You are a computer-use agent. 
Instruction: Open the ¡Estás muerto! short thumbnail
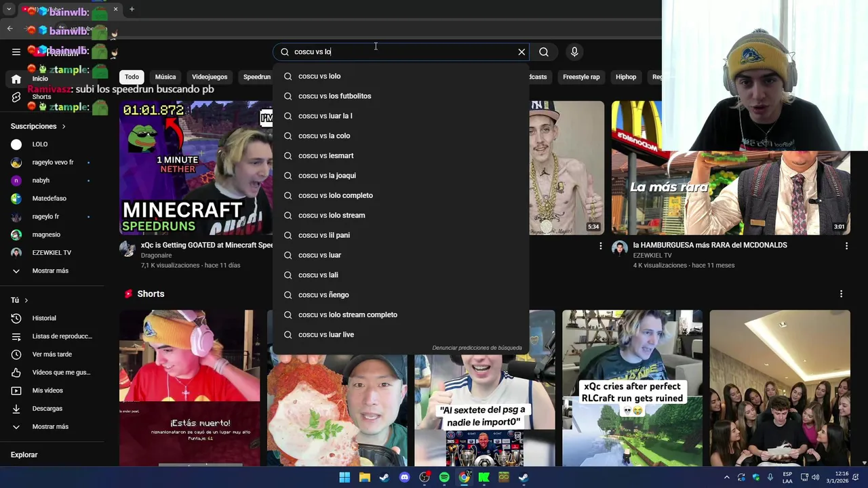click(x=189, y=388)
